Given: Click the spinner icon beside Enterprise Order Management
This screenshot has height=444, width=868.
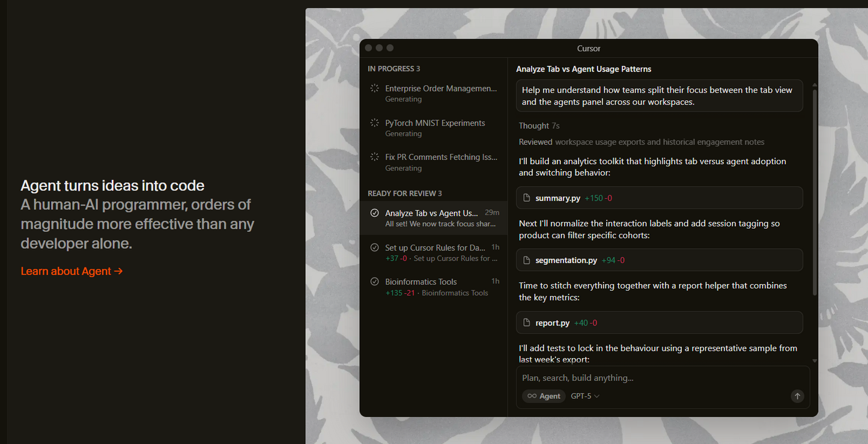Looking at the screenshot, I should (374, 88).
